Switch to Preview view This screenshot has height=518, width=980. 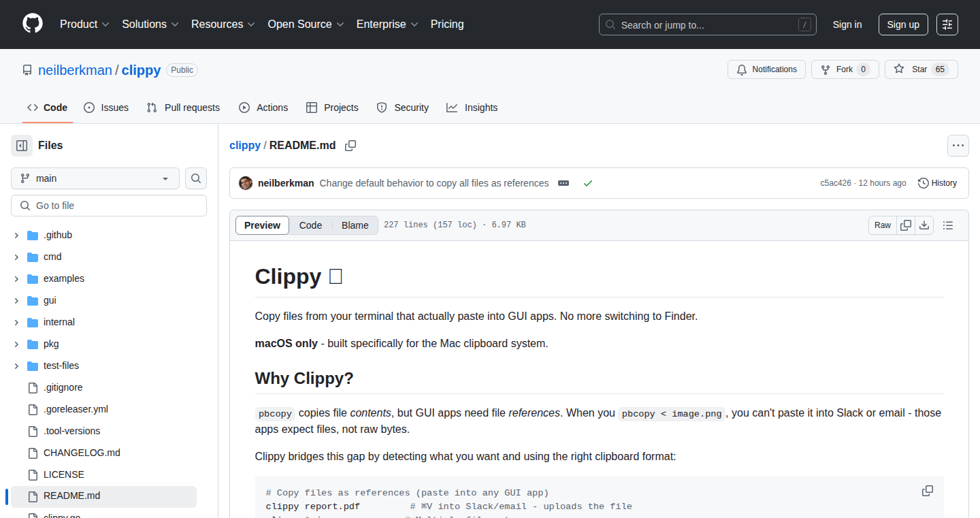point(262,225)
